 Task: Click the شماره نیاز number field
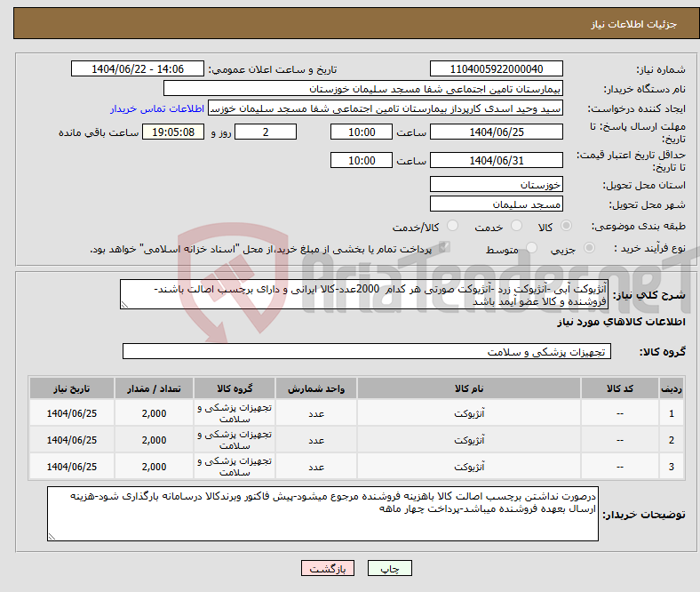point(496,69)
